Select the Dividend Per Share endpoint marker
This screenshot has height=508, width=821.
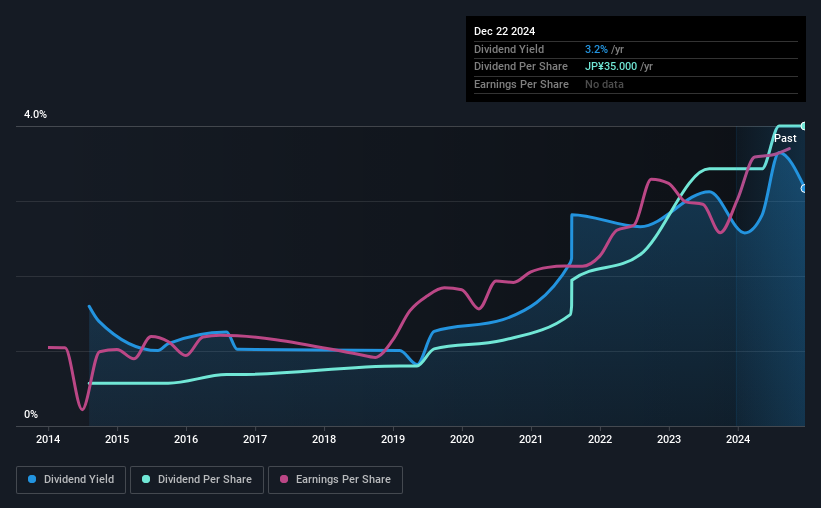tap(804, 126)
